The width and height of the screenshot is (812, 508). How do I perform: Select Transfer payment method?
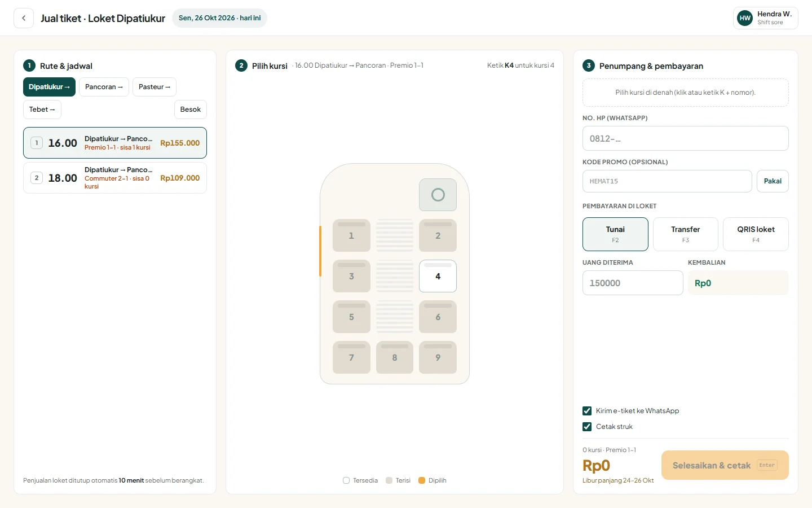686,234
